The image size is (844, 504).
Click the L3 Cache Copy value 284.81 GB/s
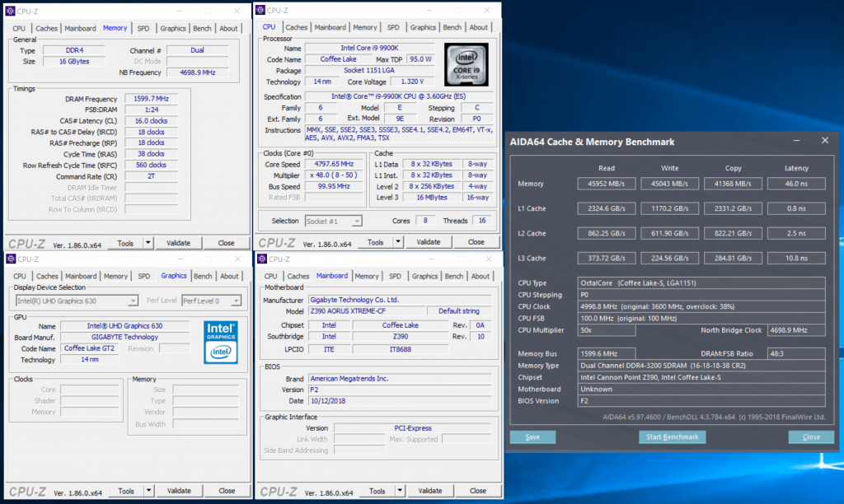click(x=733, y=259)
